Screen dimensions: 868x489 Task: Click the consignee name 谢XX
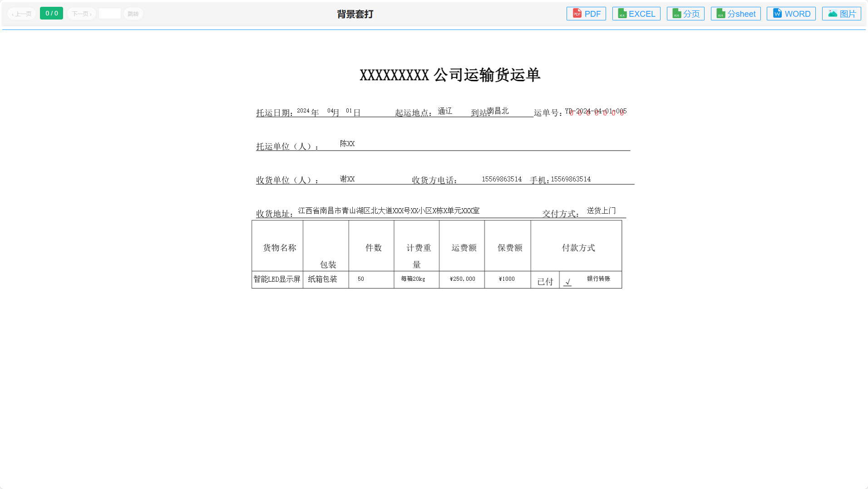tap(347, 179)
